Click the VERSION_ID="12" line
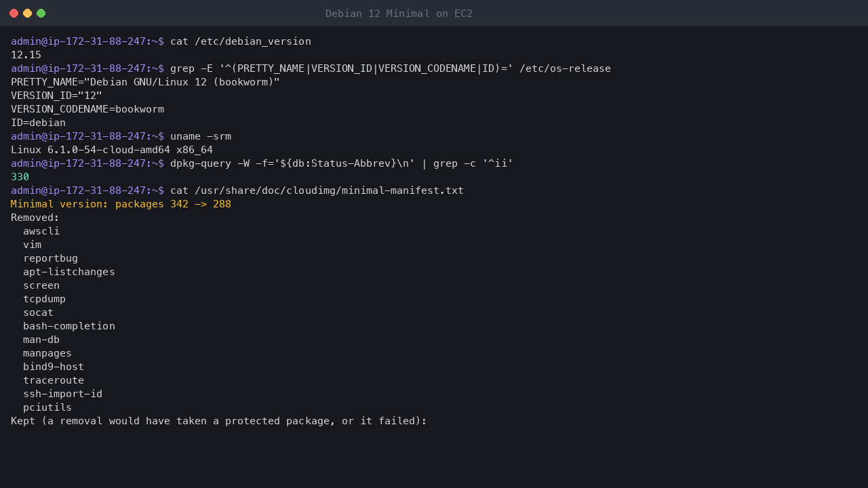The image size is (868, 488). point(56,96)
